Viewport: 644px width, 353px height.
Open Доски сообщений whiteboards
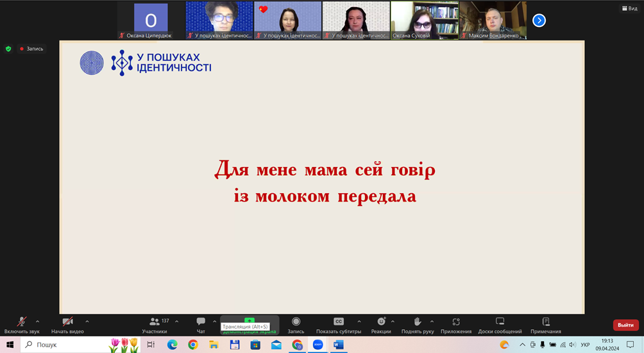[x=500, y=323]
